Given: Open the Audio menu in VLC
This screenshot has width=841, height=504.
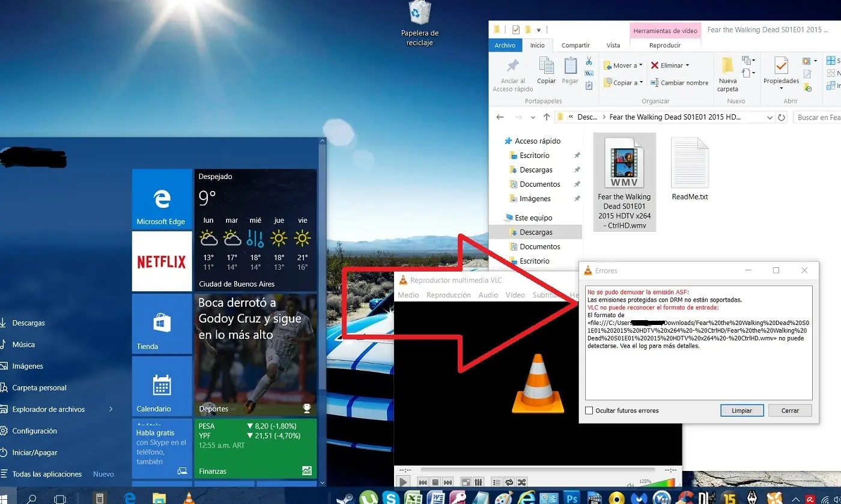Looking at the screenshot, I should click(x=488, y=295).
